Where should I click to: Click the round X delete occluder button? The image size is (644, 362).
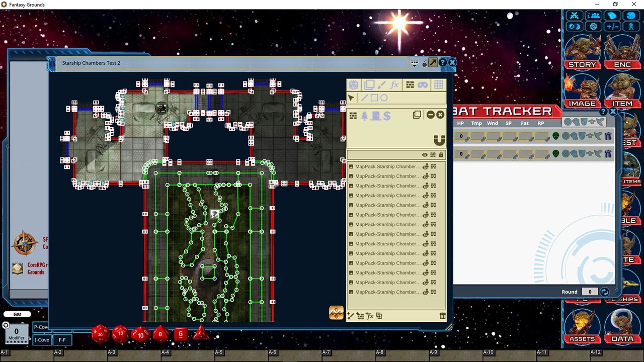point(440,115)
